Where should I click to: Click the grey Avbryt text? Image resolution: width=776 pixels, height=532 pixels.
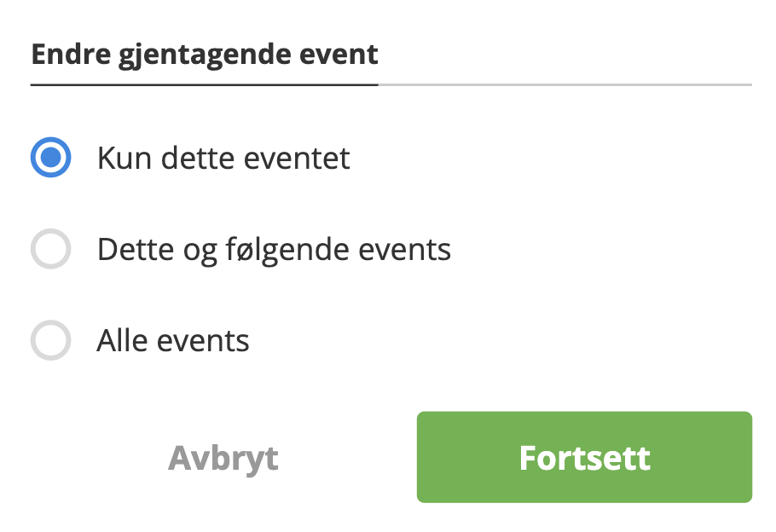223,458
